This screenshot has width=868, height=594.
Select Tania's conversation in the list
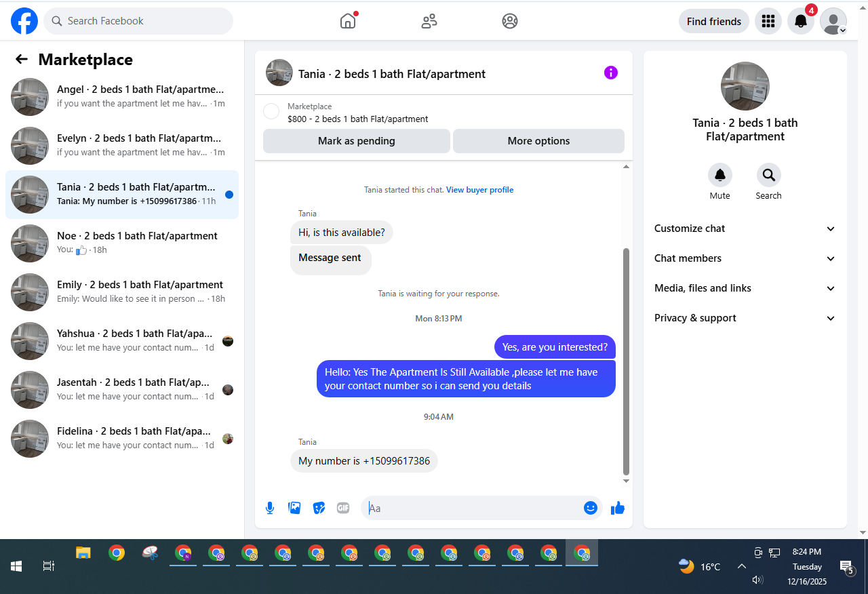click(x=122, y=195)
